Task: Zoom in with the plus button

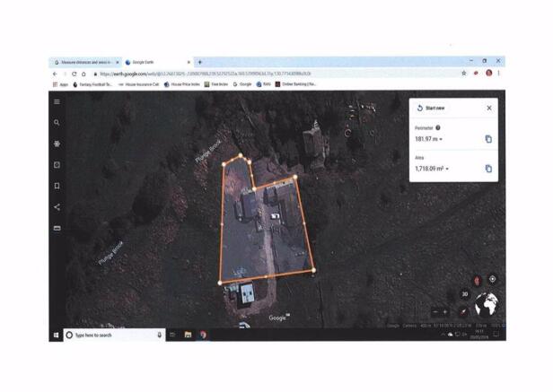Action: (444, 312)
